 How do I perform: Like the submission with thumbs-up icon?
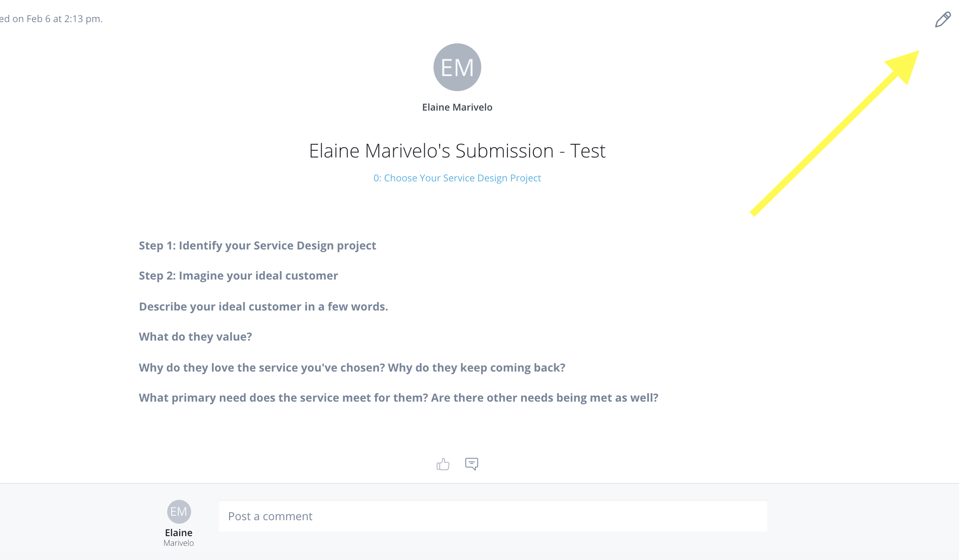click(443, 464)
